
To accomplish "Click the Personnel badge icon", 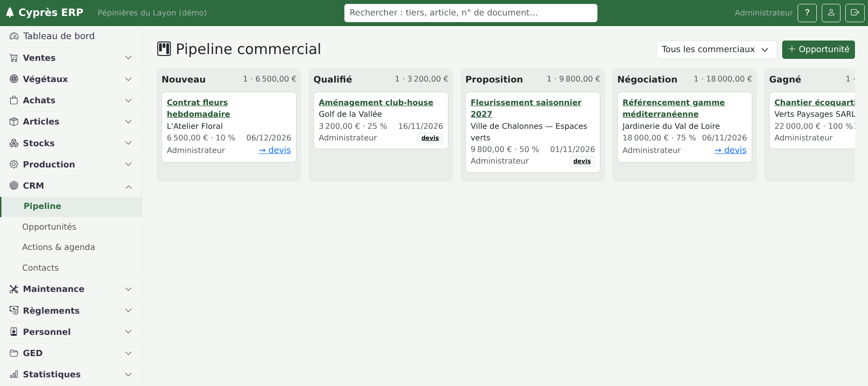I will (x=14, y=332).
